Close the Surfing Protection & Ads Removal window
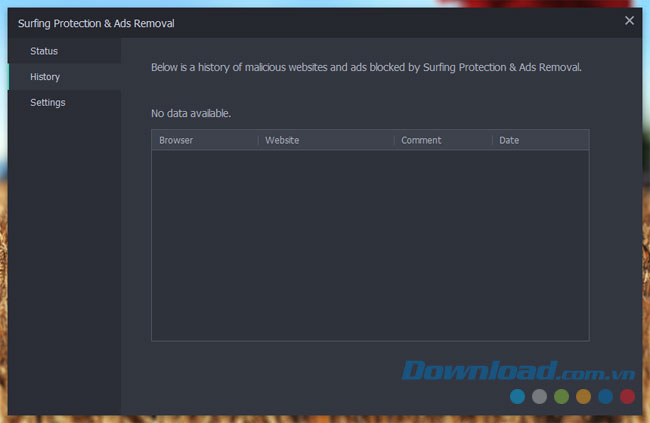The height and width of the screenshot is (423, 650). (629, 20)
